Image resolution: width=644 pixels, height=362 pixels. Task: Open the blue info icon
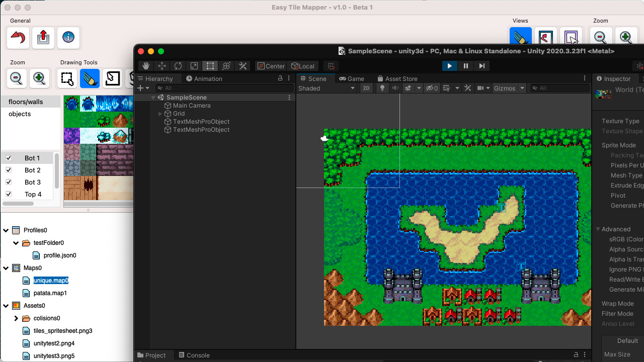(x=68, y=38)
